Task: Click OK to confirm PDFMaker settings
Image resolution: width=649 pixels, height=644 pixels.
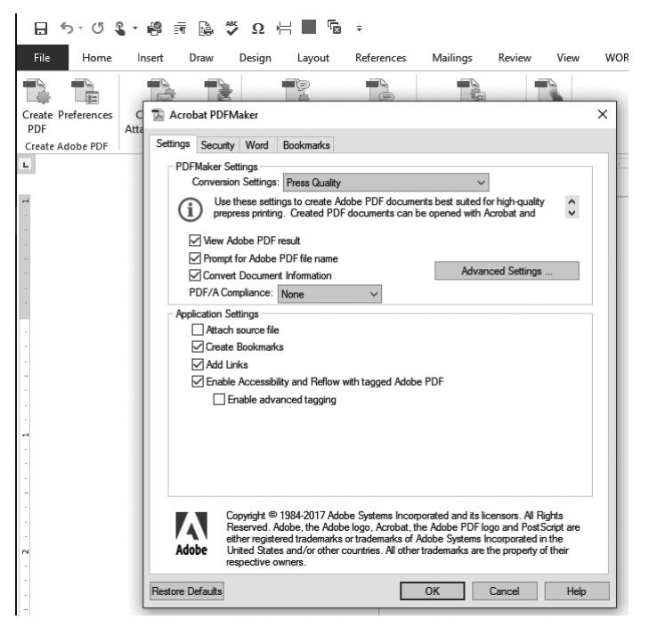Action: (432, 591)
